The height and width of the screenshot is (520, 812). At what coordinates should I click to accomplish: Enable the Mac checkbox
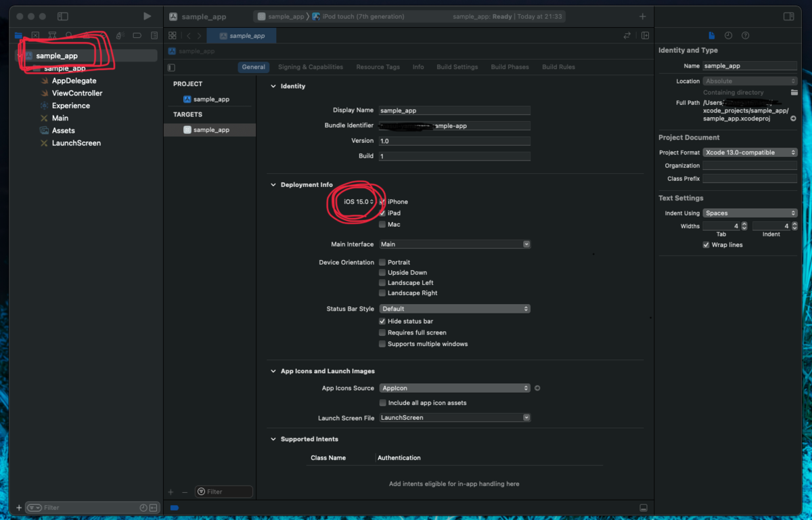point(383,224)
